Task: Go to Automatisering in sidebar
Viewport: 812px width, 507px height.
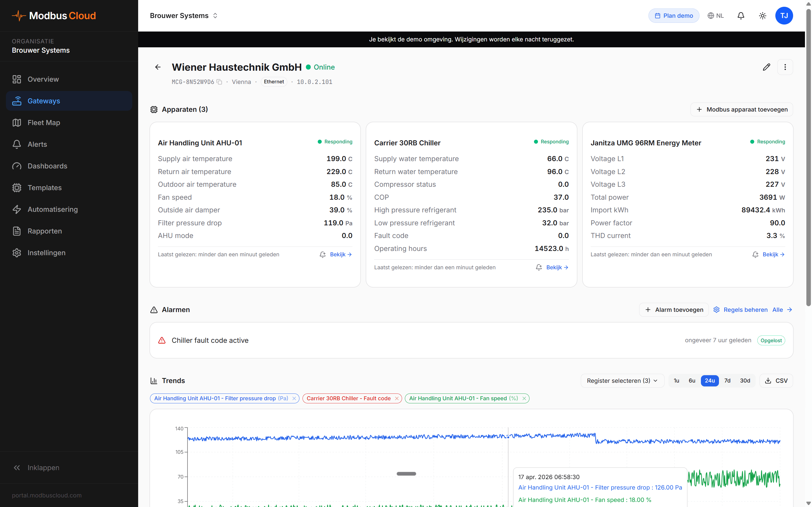Action: pos(52,209)
